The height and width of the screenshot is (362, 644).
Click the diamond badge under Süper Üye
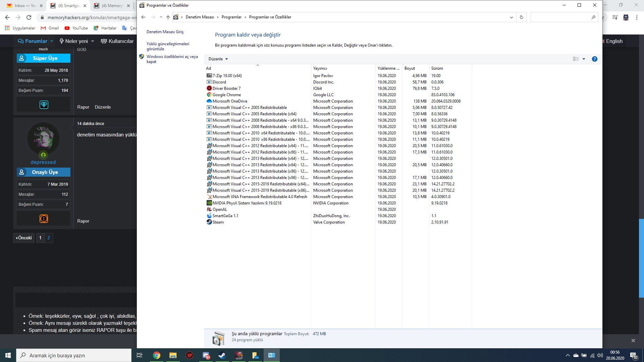pos(44,105)
